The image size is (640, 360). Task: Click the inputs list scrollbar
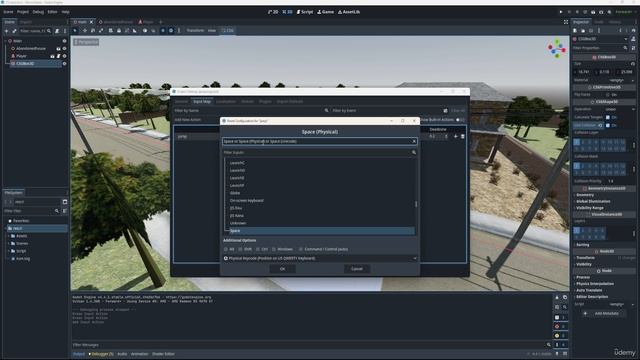point(416,204)
